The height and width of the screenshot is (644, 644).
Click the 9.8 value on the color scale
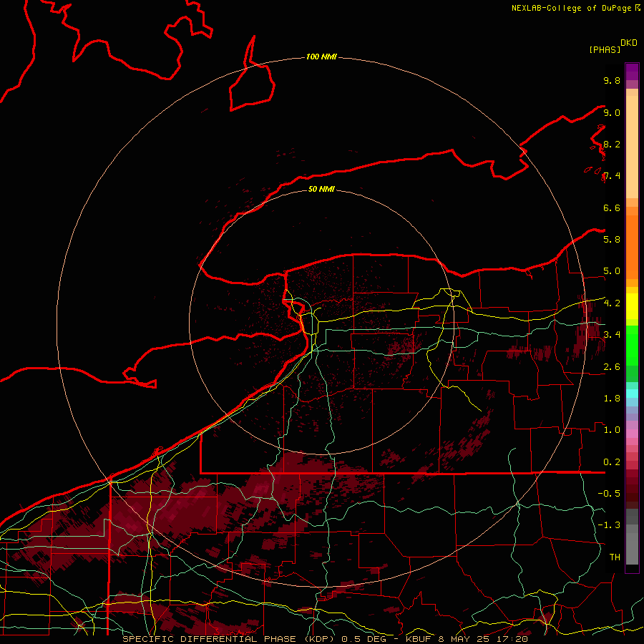[x=612, y=80]
